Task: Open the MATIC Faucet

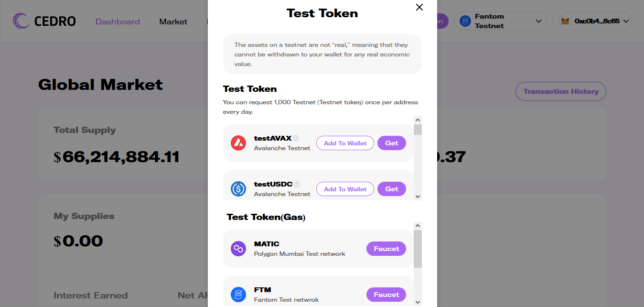Action: [386, 249]
